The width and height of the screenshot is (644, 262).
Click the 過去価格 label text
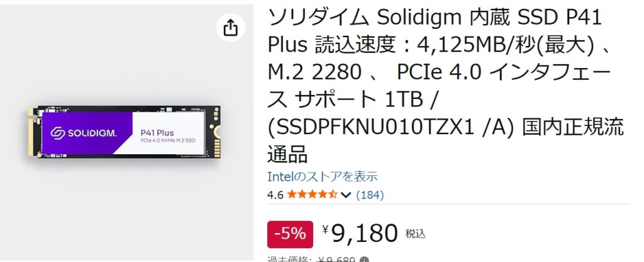pyautogui.click(x=290, y=259)
